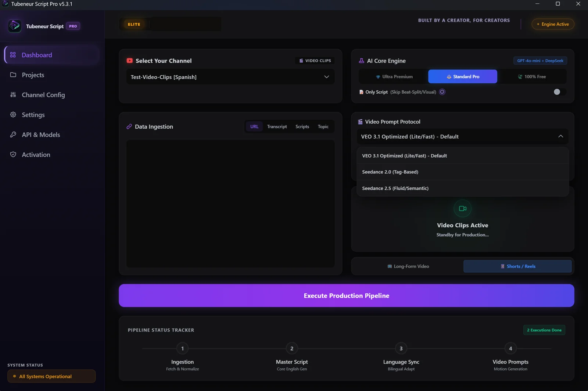Click the VIDEO CLIPS badge
The image size is (588, 391).
315,61
